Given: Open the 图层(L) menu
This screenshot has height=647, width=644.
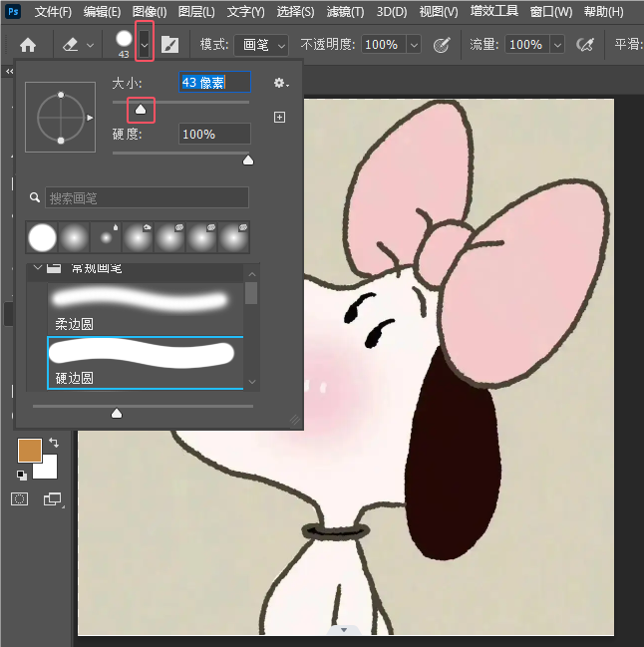Looking at the screenshot, I should pos(198,12).
